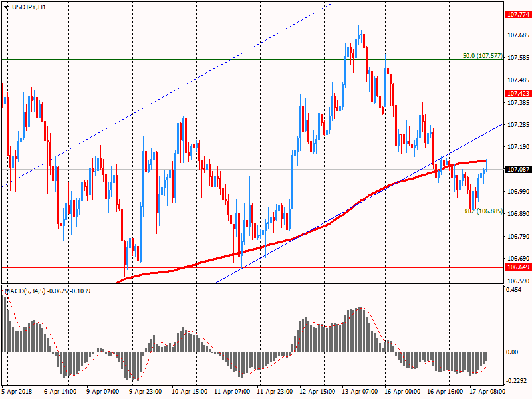Click the 106.790 price scale value
The image size is (532, 399).
pos(519,237)
